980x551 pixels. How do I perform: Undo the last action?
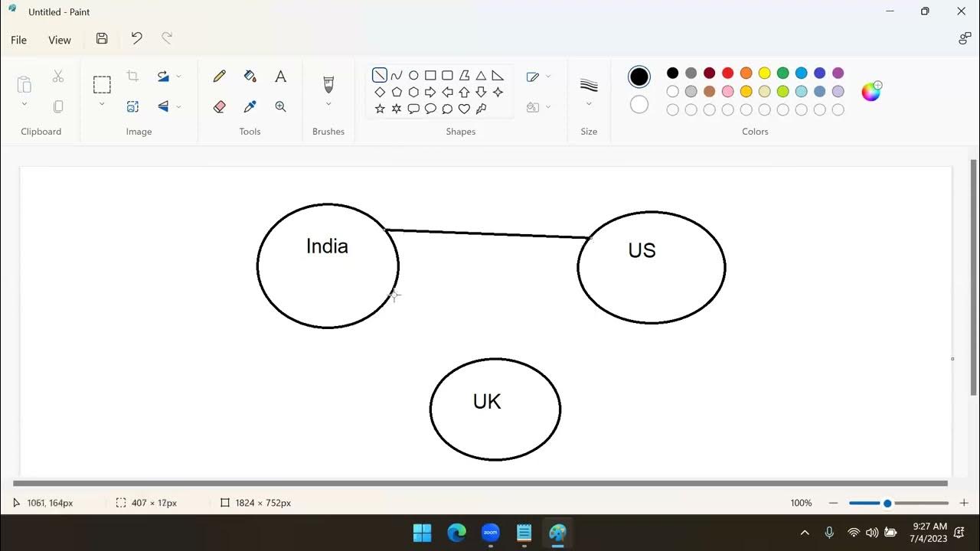(x=136, y=38)
